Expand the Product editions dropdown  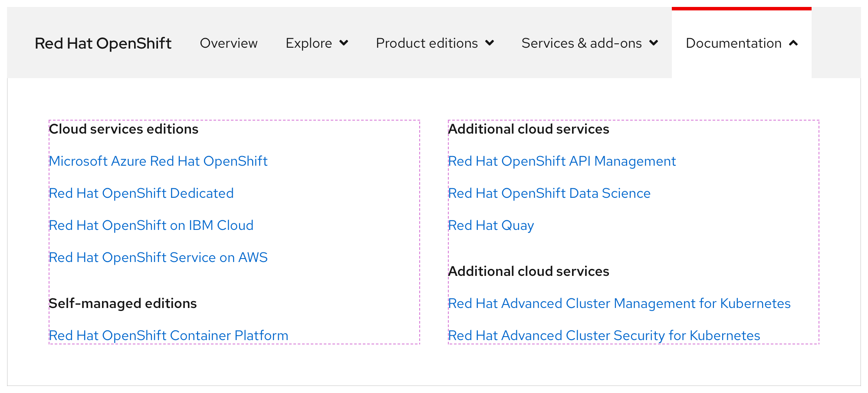point(427,43)
